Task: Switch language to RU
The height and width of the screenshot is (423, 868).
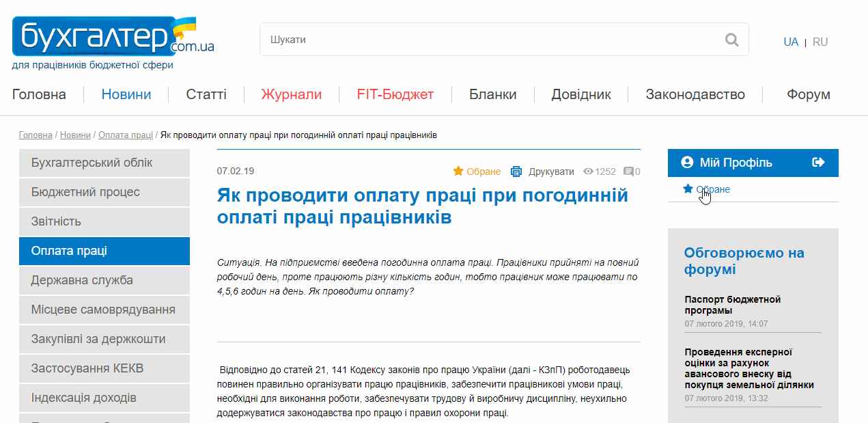Action: [820, 42]
